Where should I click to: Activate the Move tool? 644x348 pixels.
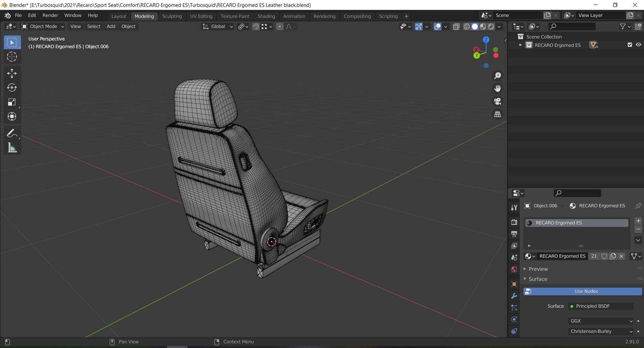[x=12, y=73]
